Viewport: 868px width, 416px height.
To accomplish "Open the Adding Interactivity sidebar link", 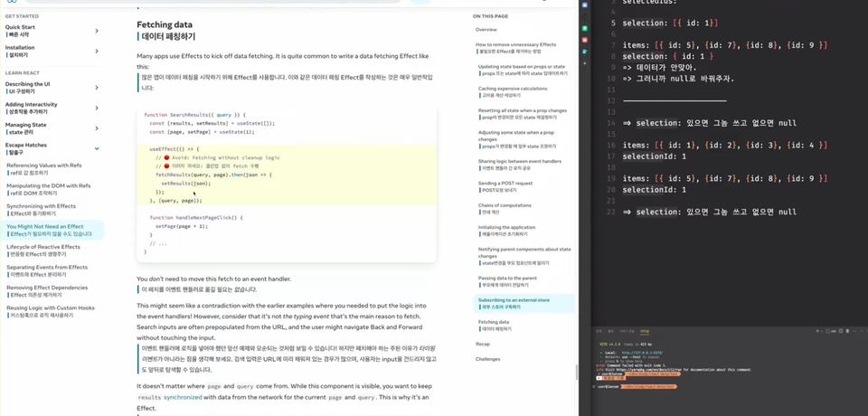I will click(x=32, y=108).
